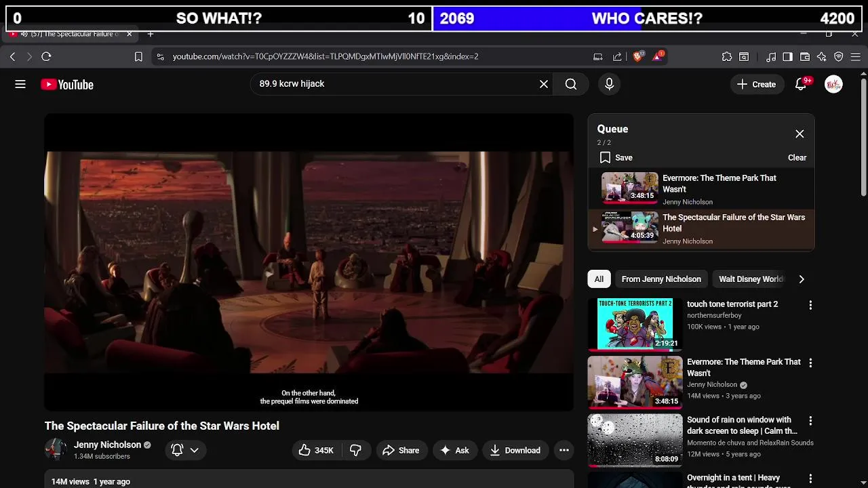The height and width of the screenshot is (488, 868).
Task: Click the video title text
Action: [x=162, y=426]
